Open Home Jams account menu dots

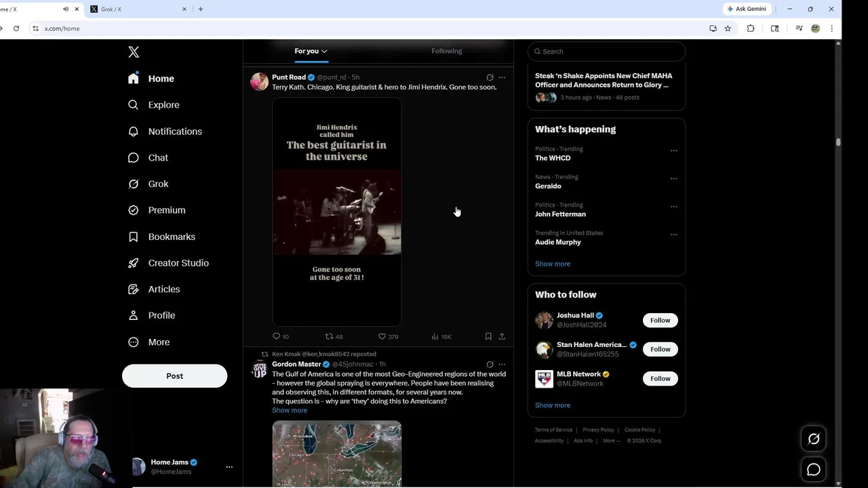(x=229, y=467)
